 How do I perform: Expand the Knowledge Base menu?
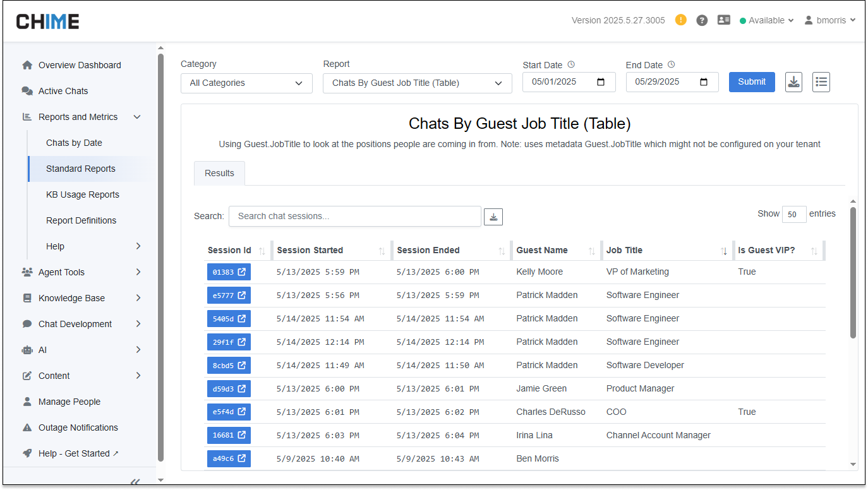tap(138, 298)
